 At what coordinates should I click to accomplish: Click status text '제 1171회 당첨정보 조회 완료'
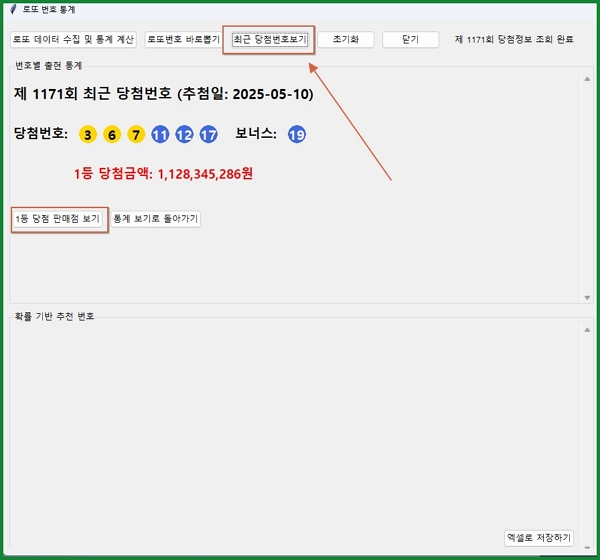514,39
